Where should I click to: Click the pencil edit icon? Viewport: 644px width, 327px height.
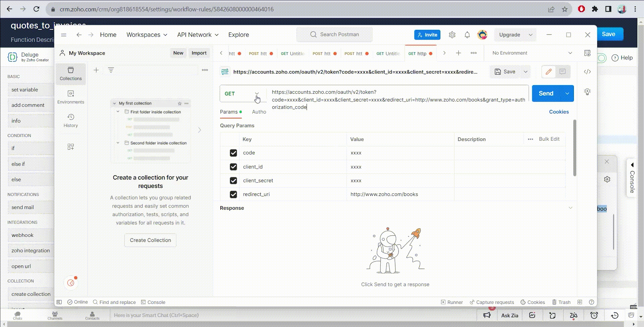pos(548,72)
